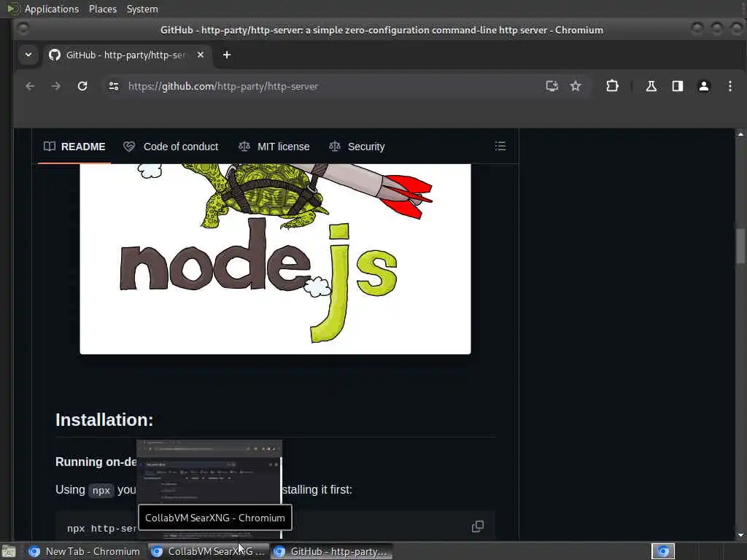The width and height of the screenshot is (747, 560).
Task: Switch to Code of conduct tab
Action: coord(171,147)
